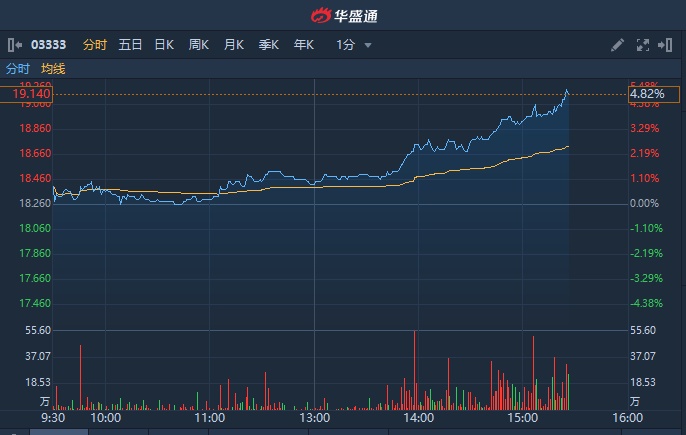This screenshot has width=686, height=435.
Task: Click the stock code 03333 label
Action: (x=49, y=45)
